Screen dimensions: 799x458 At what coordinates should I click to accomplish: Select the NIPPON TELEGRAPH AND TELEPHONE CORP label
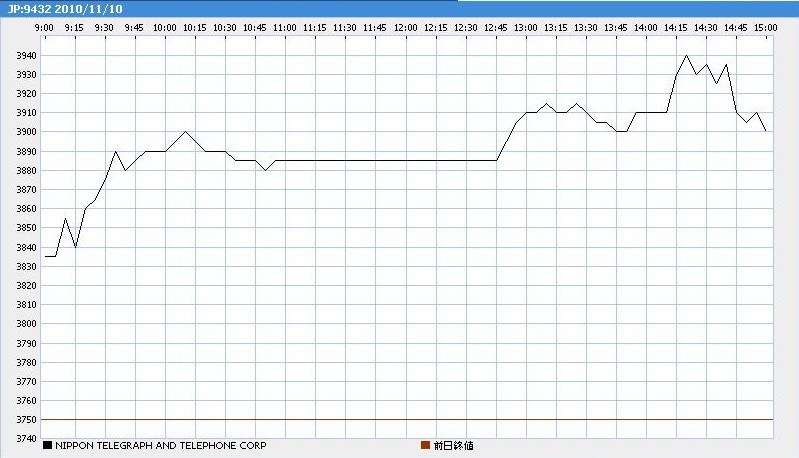[x=161, y=445]
